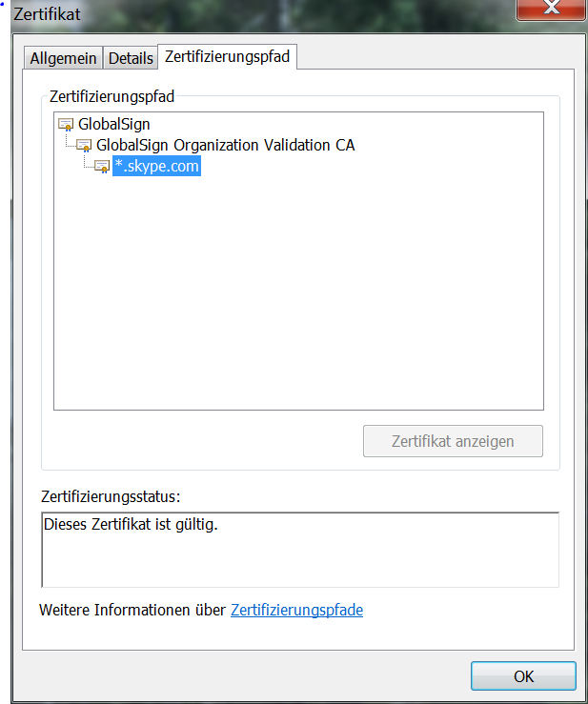Click the GlobalSign root certificate icon
Viewport: 588px width, 704px height.
(66, 125)
